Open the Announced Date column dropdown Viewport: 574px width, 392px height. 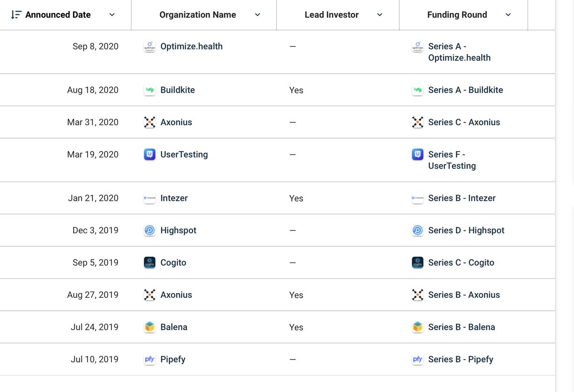tap(112, 15)
